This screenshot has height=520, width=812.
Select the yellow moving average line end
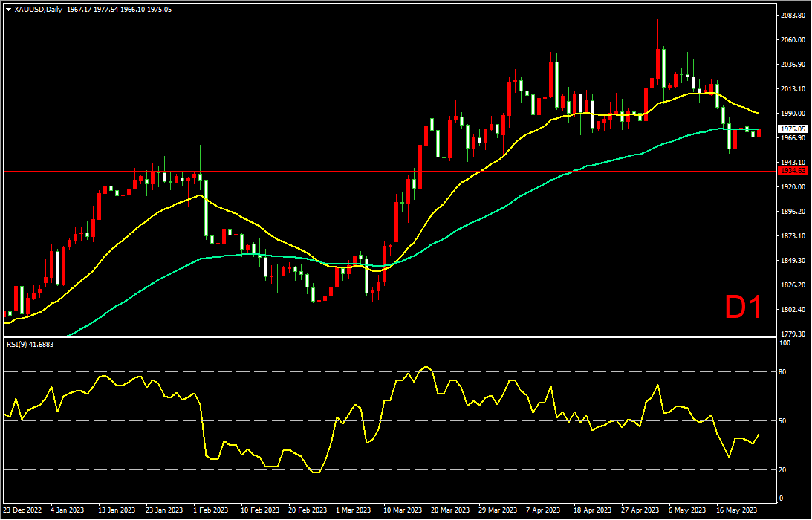759,113
